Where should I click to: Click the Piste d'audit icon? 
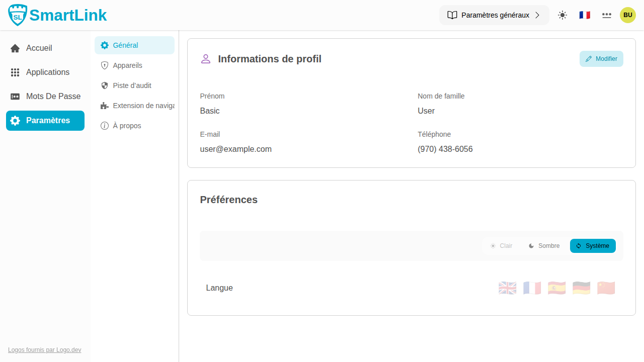(105, 85)
